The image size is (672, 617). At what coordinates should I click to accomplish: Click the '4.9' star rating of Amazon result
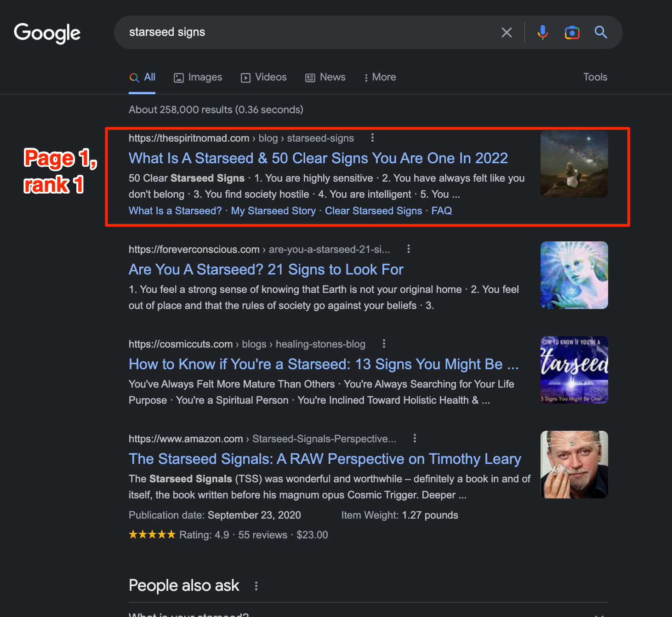pyautogui.click(x=222, y=535)
